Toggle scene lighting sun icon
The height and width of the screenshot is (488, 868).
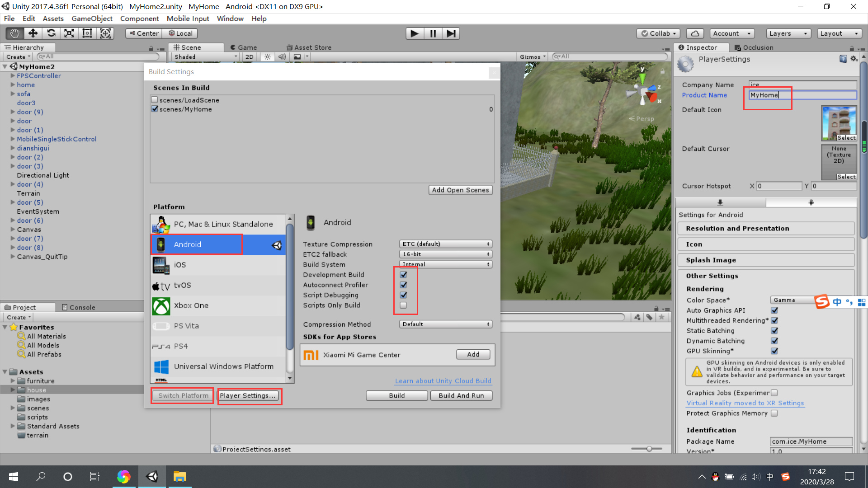[268, 57]
